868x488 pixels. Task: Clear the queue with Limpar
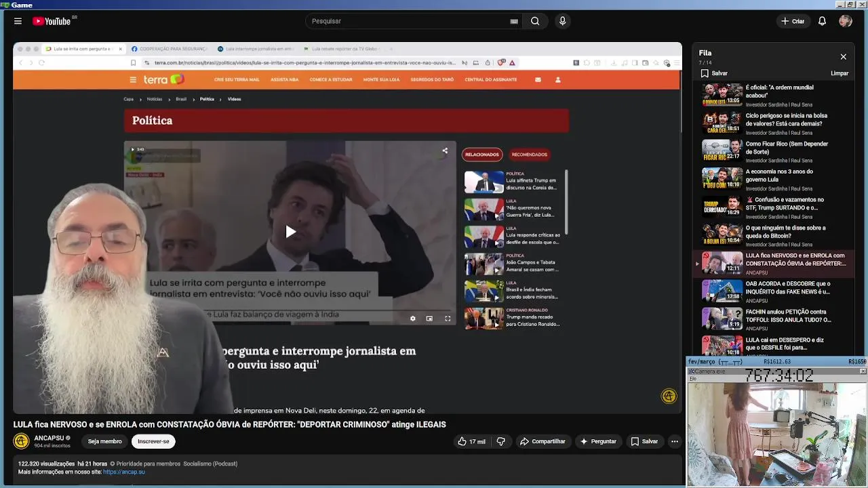point(840,73)
